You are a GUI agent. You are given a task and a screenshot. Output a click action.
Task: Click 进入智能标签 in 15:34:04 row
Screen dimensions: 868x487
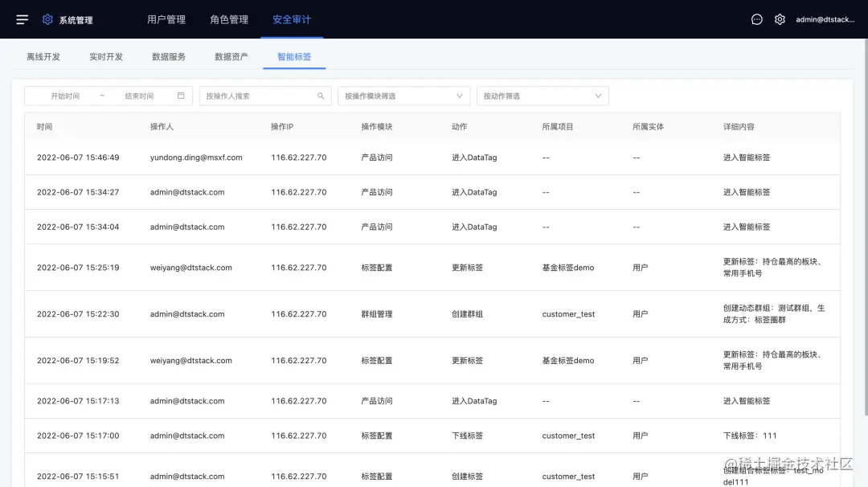(746, 227)
